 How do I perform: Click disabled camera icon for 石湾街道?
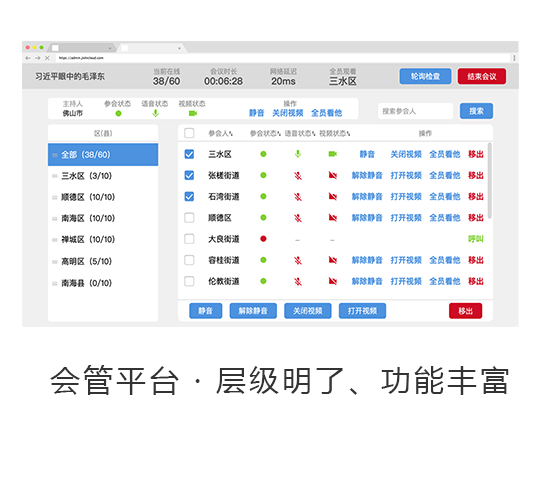point(332,196)
